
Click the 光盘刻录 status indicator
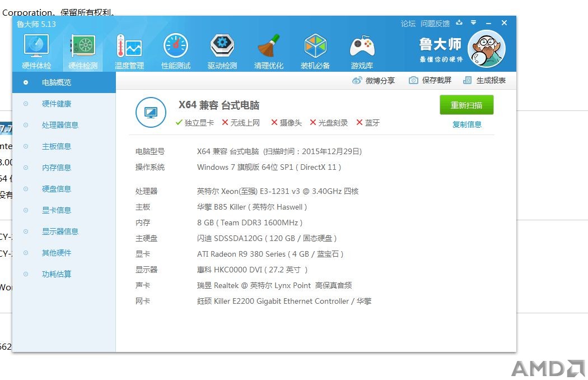tap(329, 123)
